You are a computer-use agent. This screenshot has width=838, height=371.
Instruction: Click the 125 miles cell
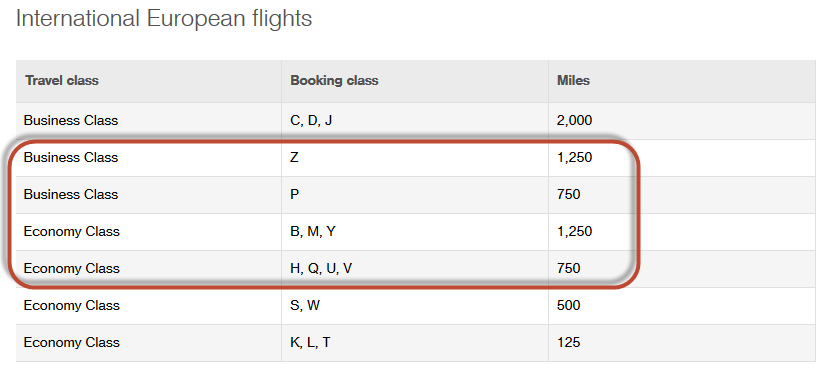point(568,342)
